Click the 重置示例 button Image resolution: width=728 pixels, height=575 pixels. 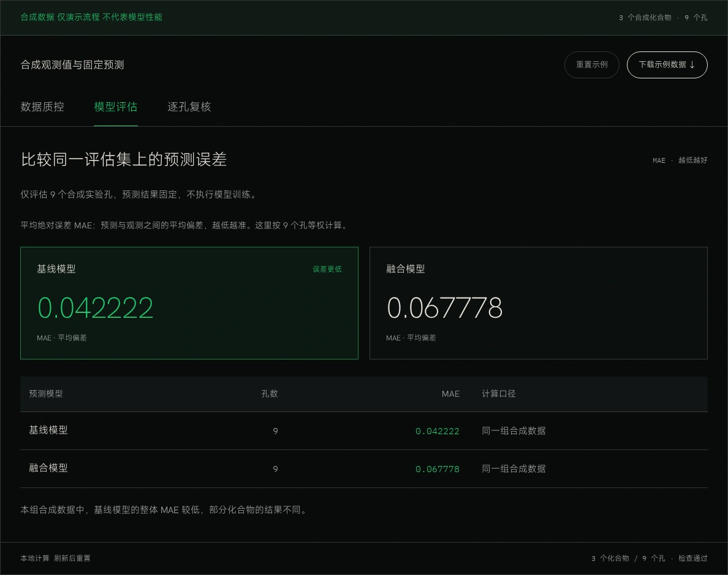click(x=591, y=65)
